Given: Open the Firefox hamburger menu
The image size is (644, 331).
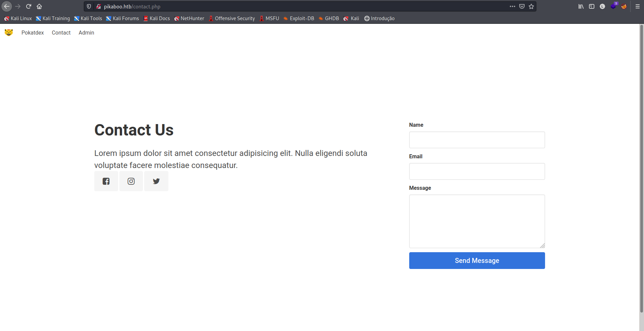Looking at the screenshot, I should pos(637,6).
